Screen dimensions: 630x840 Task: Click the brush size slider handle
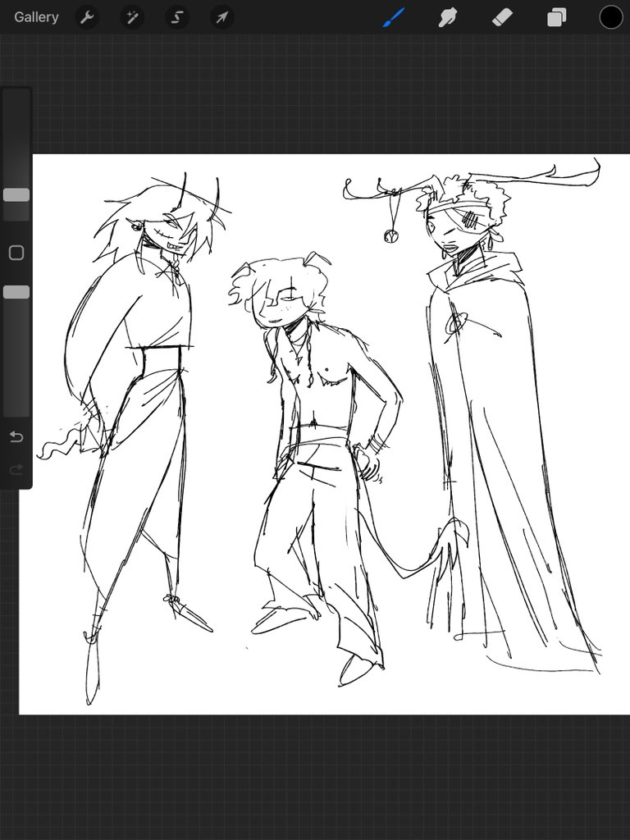pyautogui.click(x=16, y=194)
